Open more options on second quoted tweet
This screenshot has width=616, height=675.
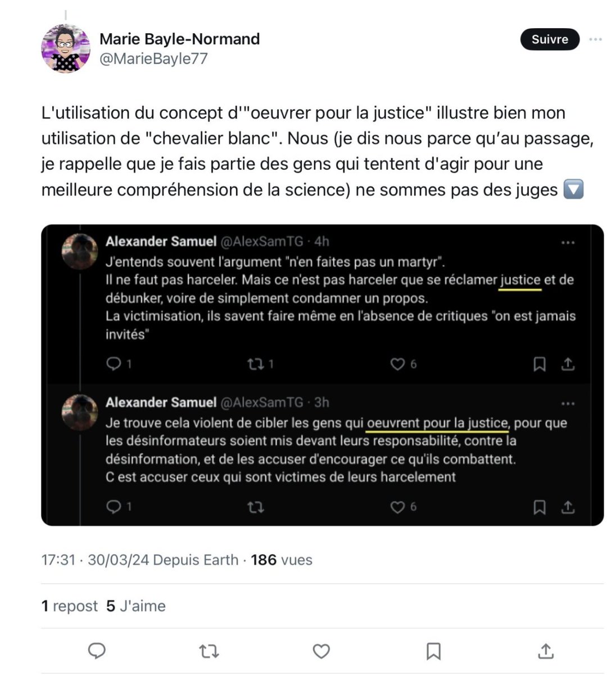(x=568, y=403)
